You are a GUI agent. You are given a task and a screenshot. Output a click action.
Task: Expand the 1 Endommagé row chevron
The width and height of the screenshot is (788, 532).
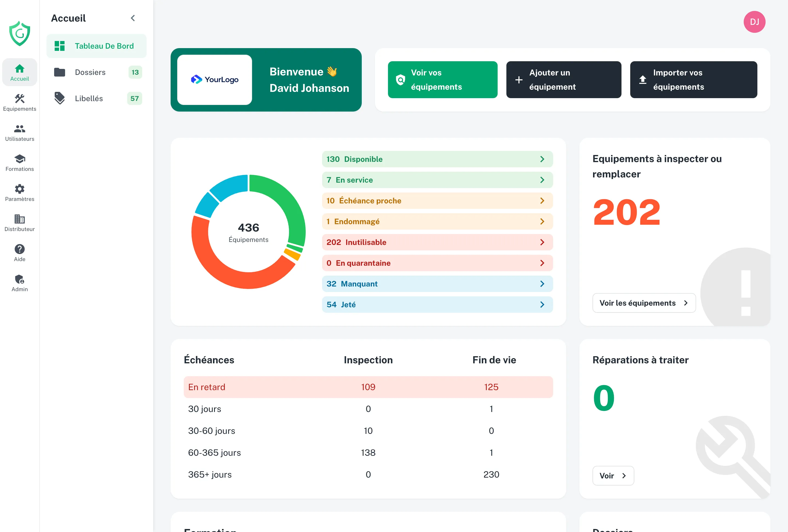(542, 221)
